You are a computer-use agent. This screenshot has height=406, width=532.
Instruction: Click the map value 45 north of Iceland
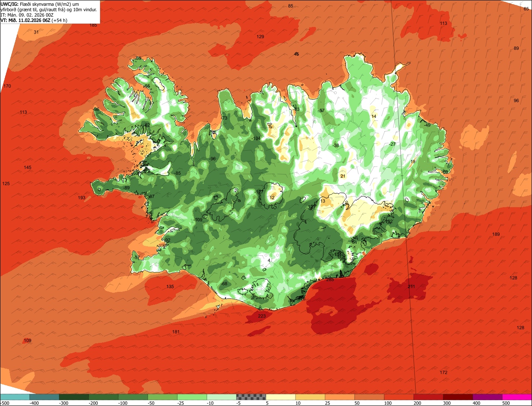click(296, 54)
